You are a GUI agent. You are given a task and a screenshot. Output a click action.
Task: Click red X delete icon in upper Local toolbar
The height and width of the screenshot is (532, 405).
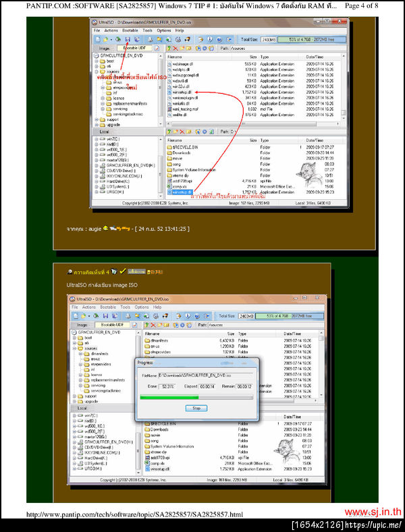tap(182, 132)
